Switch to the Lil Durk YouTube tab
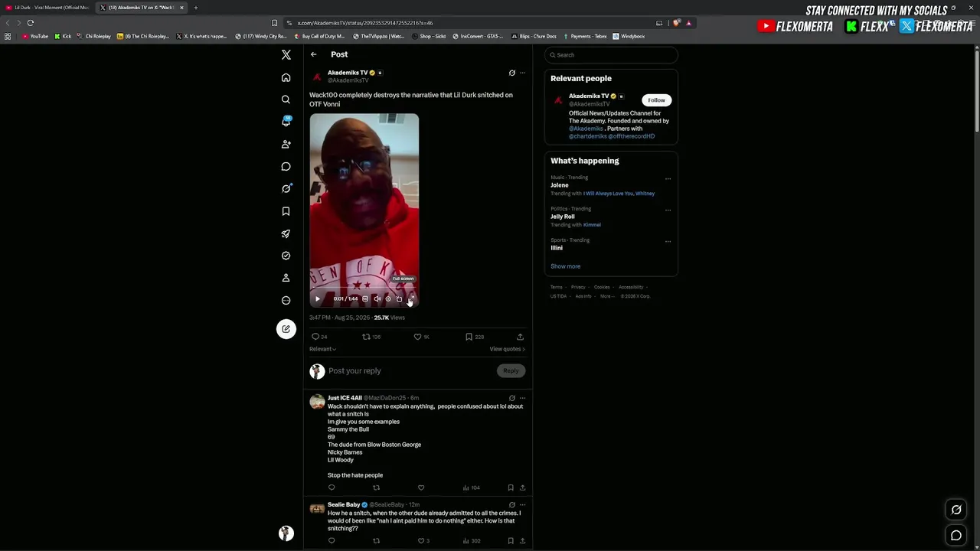 click(47, 8)
